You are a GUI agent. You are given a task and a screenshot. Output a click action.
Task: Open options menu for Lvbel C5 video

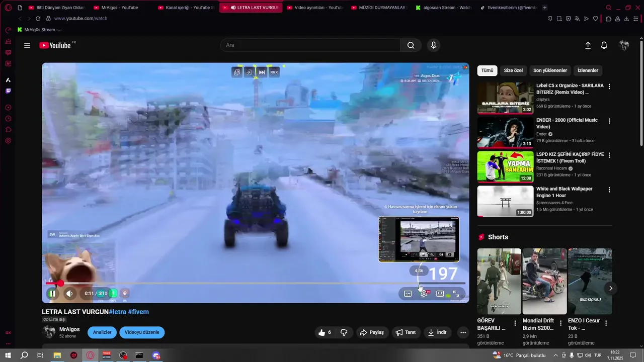click(x=609, y=86)
